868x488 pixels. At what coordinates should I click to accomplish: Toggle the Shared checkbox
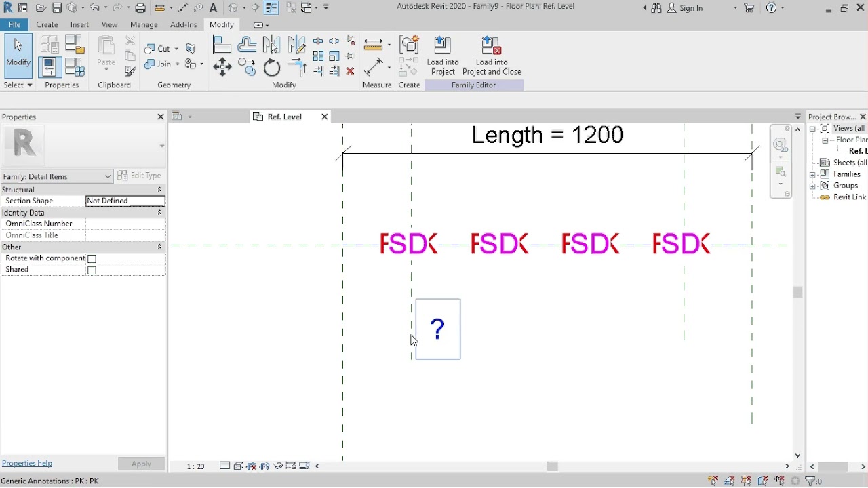coord(92,270)
